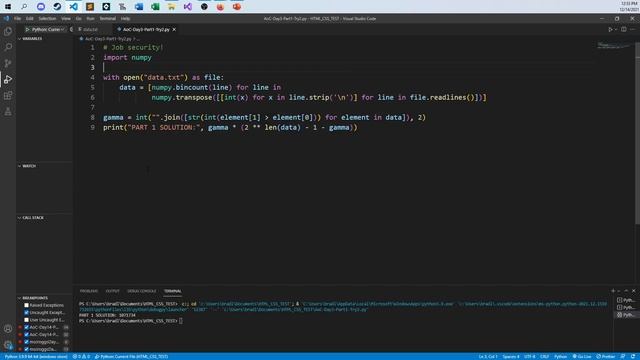Open Excel in the Windows taskbar
This screenshot has height=360, width=640.
coord(155,7)
